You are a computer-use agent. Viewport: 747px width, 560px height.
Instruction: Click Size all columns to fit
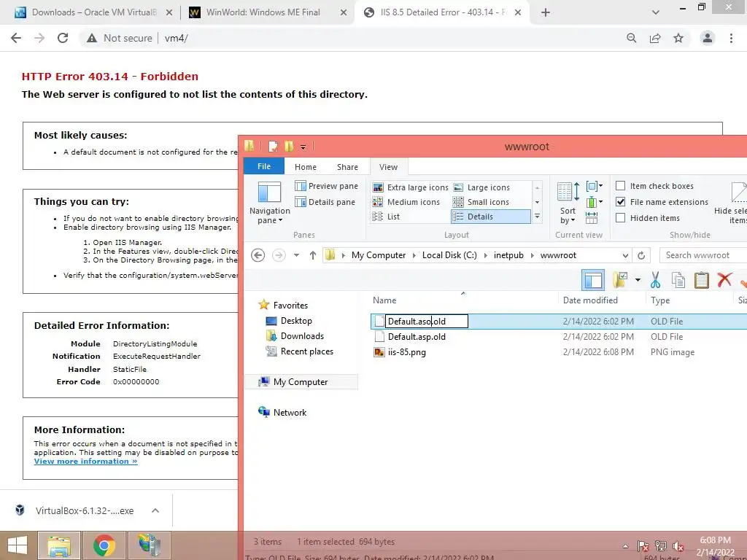point(591,217)
